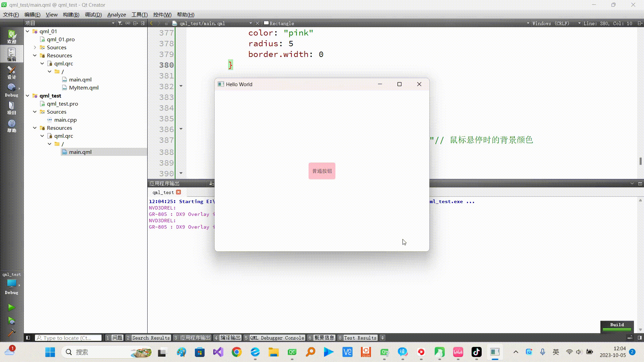Open the Welcome mode in sidebar
The image size is (644, 362).
(11, 37)
